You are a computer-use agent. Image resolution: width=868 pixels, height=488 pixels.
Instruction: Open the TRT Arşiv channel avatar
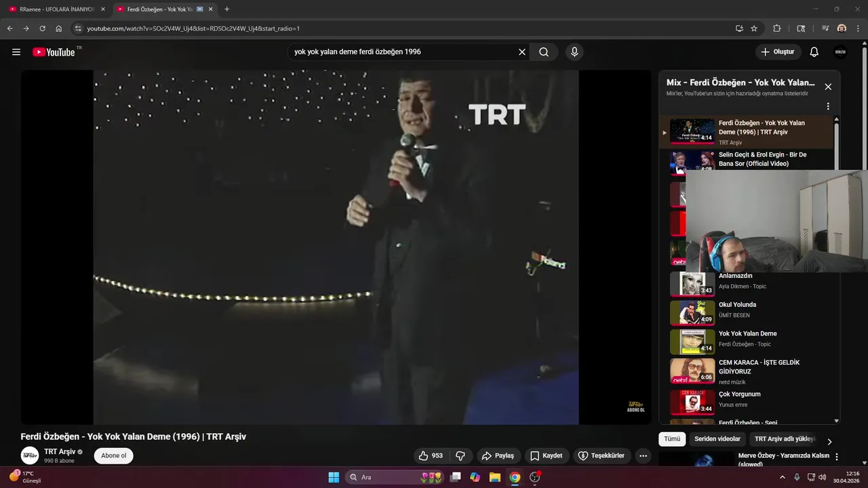click(30, 455)
